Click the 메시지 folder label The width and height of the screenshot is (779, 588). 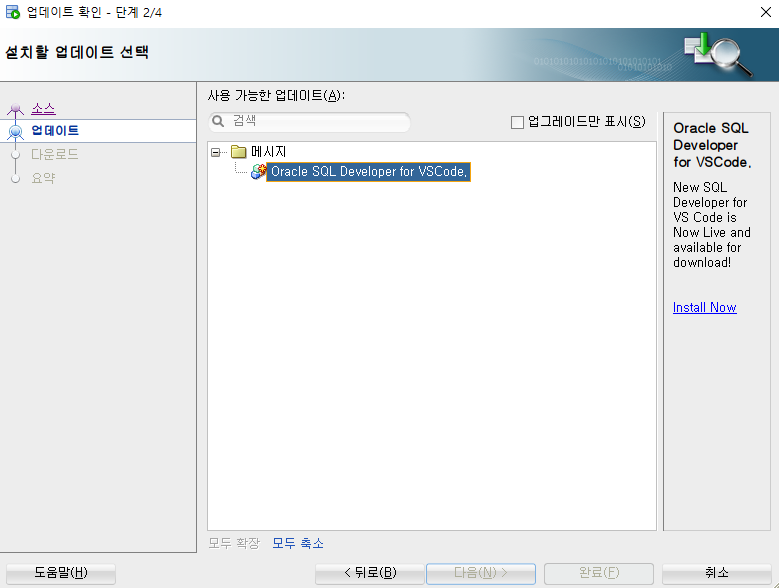(x=268, y=151)
